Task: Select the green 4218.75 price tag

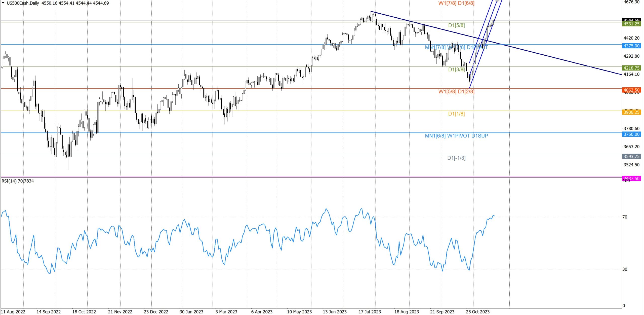Action: pyautogui.click(x=631, y=68)
